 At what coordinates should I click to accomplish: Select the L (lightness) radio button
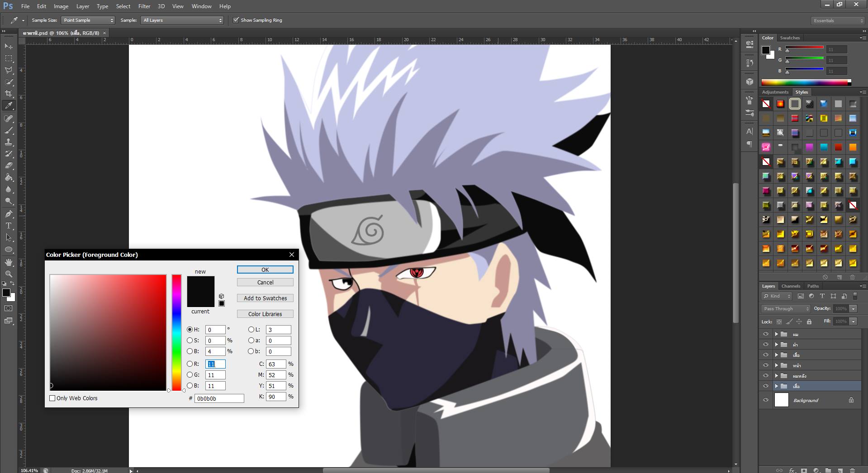[251, 330]
